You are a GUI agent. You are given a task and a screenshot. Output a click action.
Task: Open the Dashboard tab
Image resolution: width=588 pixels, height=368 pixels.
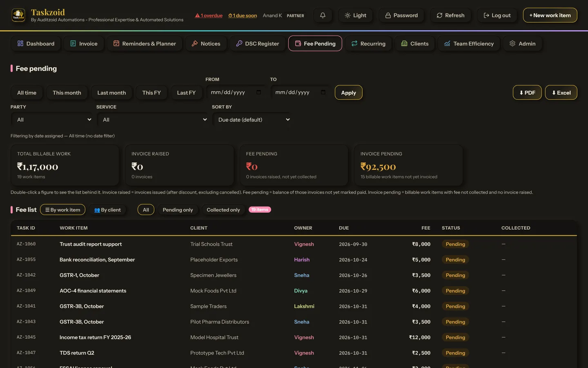point(36,44)
